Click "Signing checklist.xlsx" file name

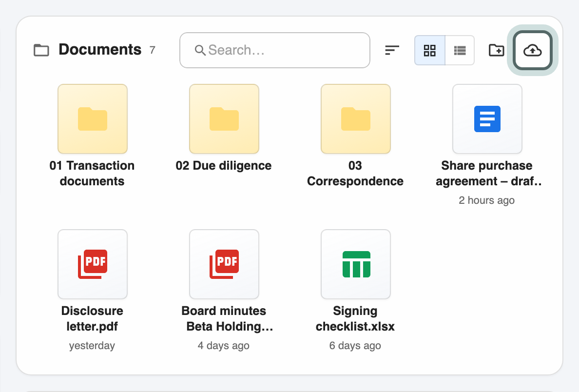click(355, 318)
